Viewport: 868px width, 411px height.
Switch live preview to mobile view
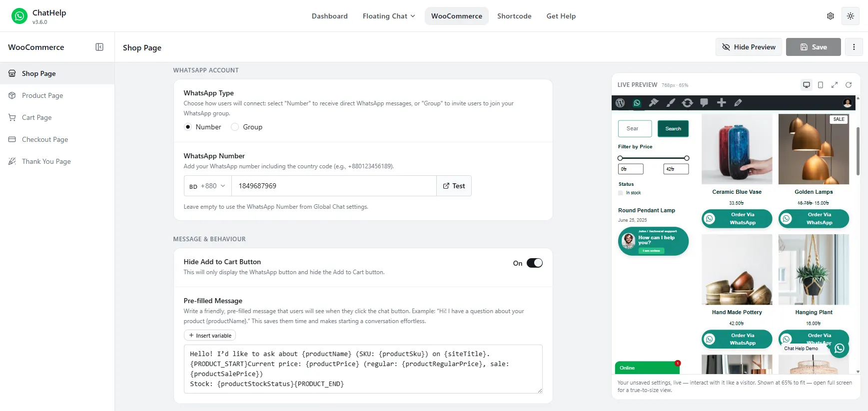[x=821, y=85]
